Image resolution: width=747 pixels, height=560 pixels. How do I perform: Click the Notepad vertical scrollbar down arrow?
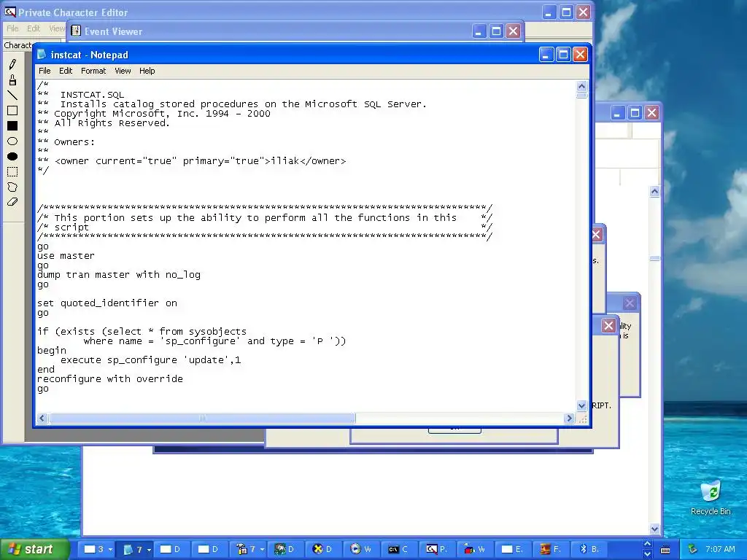click(x=581, y=405)
